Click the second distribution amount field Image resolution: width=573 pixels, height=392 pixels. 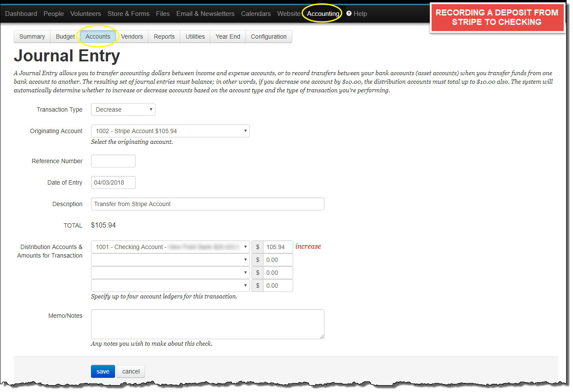click(278, 260)
